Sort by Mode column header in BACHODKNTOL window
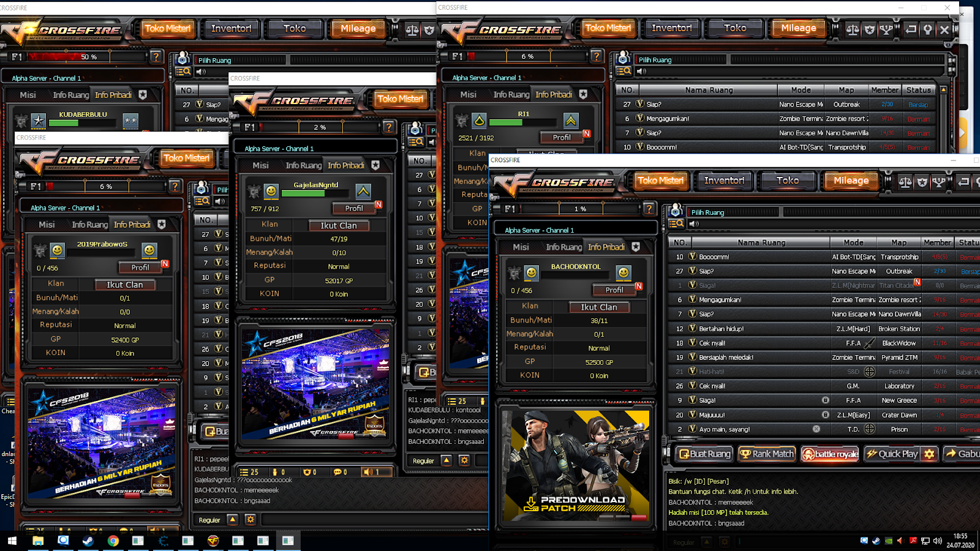This screenshot has height=551, width=980. [x=853, y=242]
